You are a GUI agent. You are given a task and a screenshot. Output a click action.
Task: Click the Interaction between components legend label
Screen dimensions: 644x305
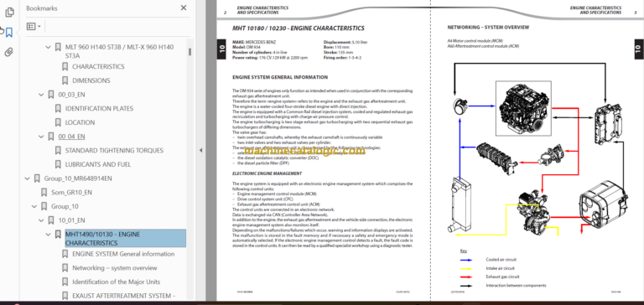[x=516, y=285]
